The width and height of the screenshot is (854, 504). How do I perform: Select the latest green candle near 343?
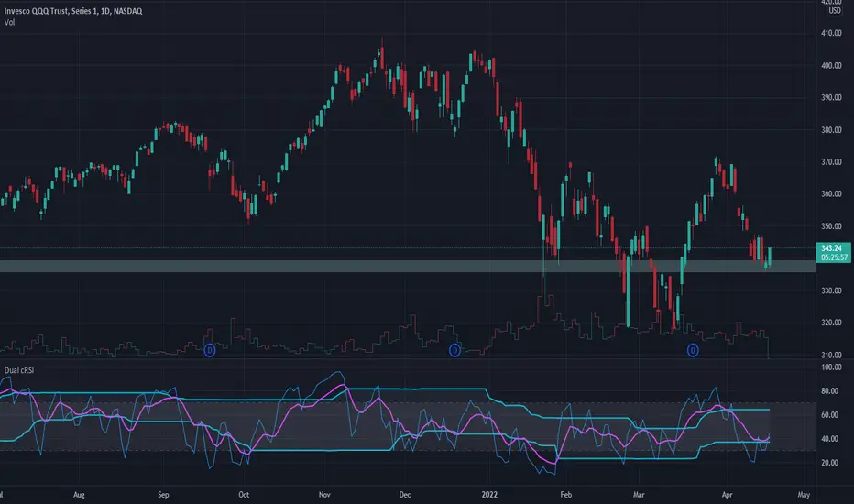(770, 256)
